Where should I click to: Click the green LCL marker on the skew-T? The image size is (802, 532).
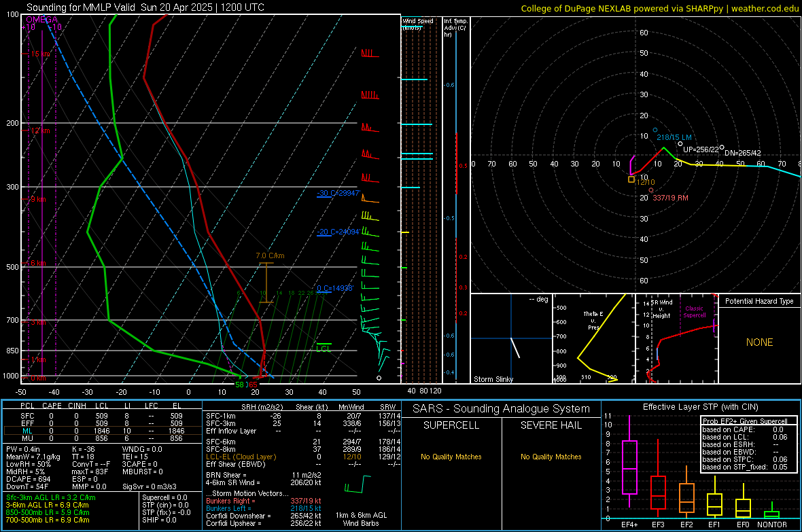pyautogui.click(x=324, y=349)
